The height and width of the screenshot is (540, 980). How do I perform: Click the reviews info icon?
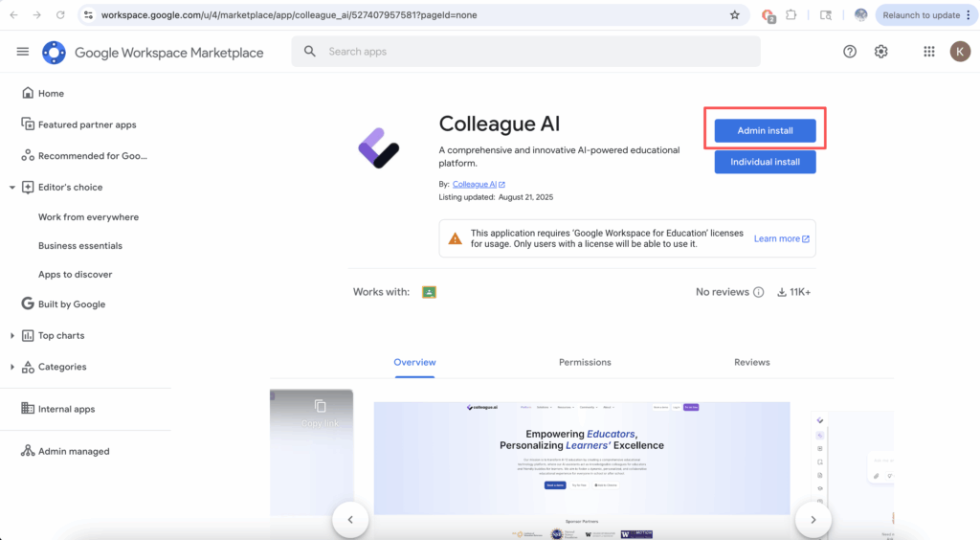coord(759,292)
